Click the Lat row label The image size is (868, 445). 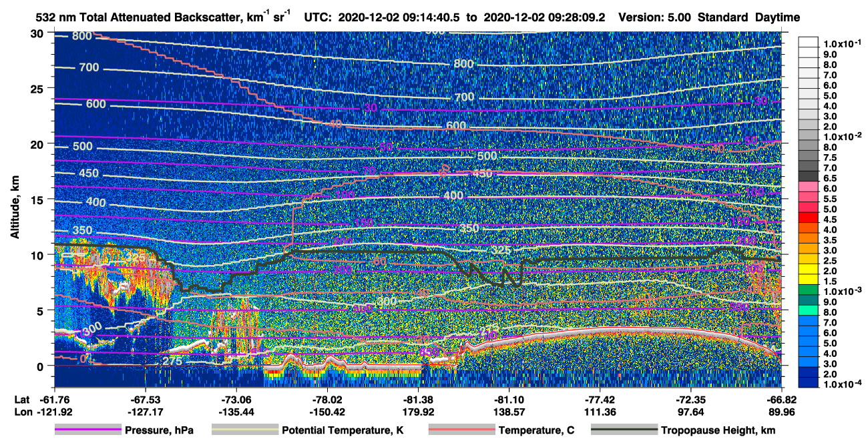click(x=22, y=399)
